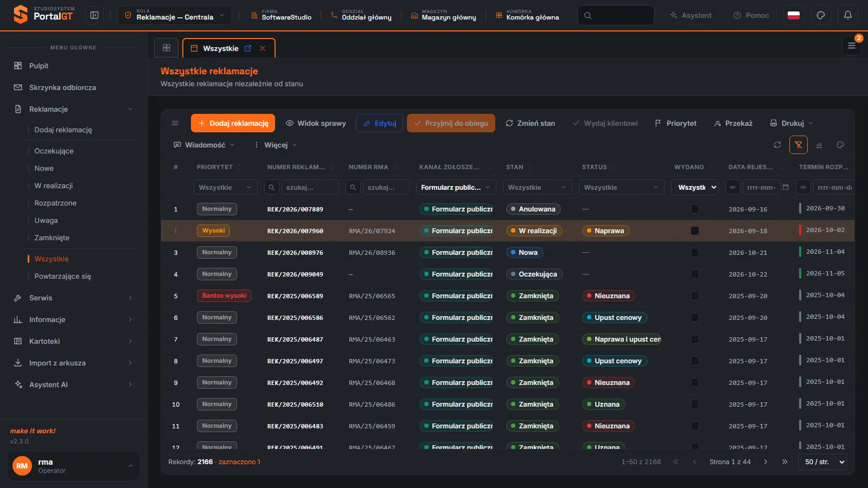Open Wszystkie tab in new window icon

248,48
